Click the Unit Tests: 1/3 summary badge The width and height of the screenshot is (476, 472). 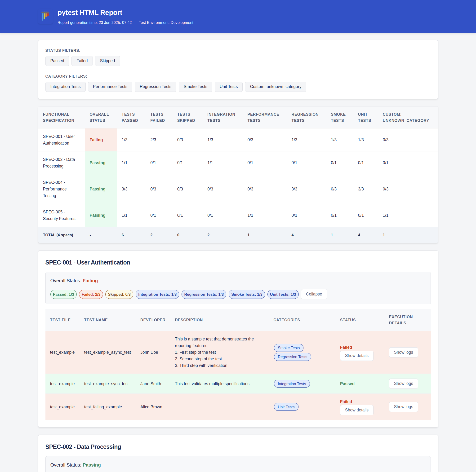(283, 294)
